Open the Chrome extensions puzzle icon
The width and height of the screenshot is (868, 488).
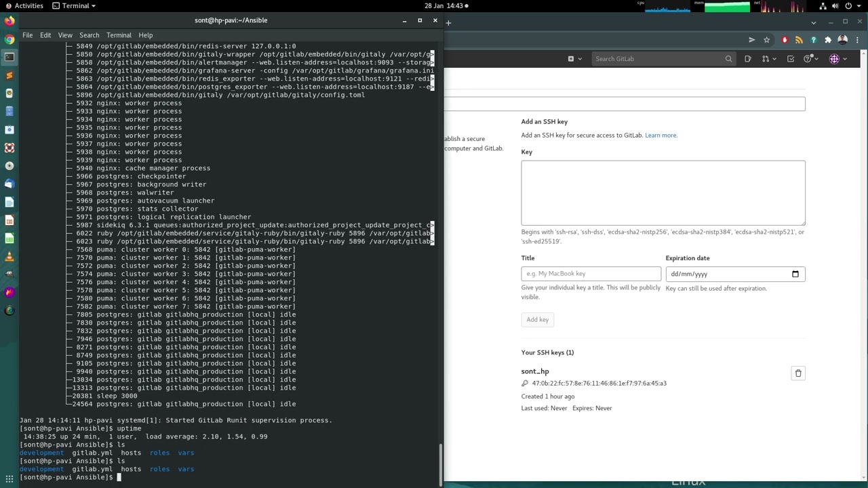pyautogui.click(x=828, y=40)
